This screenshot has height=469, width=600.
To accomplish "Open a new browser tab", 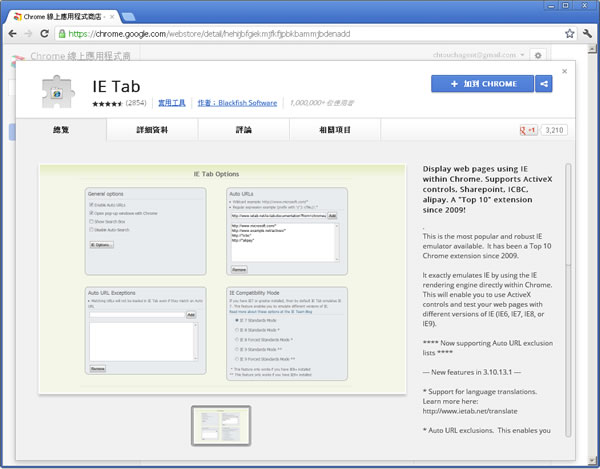I will (128, 17).
